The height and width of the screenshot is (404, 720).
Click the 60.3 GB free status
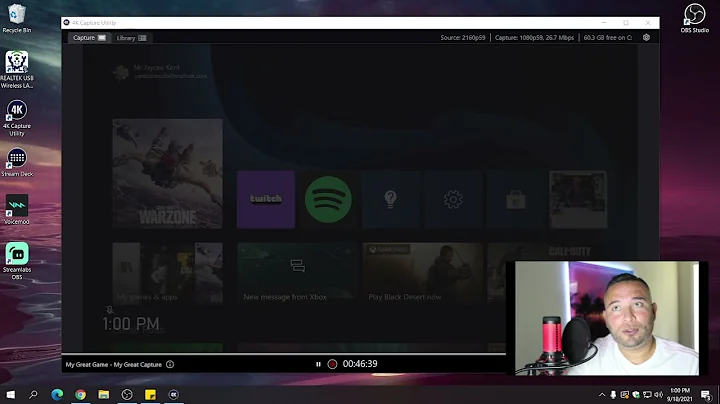click(608, 38)
